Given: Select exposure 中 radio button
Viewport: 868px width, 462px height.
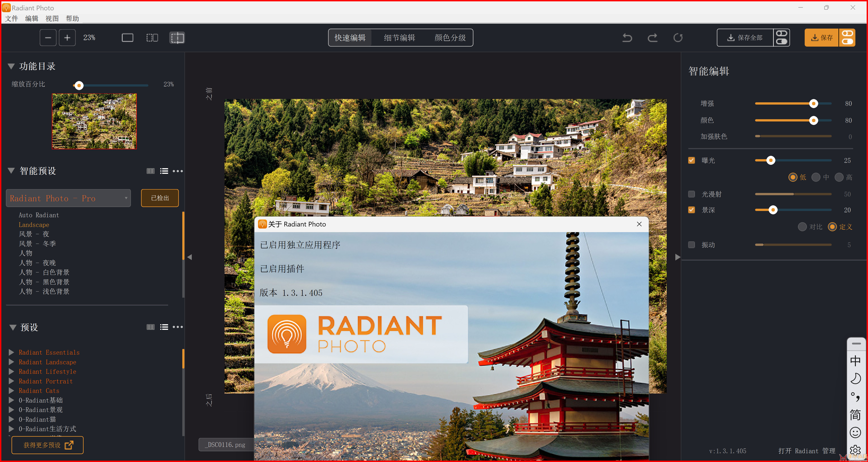Looking at the screenshot, I should click(x=816, y=177).
